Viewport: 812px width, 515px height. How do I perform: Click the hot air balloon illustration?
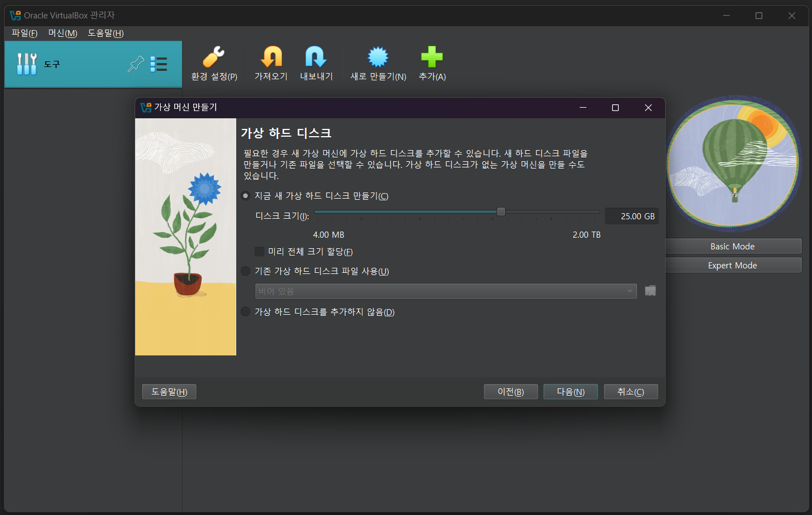click(734, 163)
